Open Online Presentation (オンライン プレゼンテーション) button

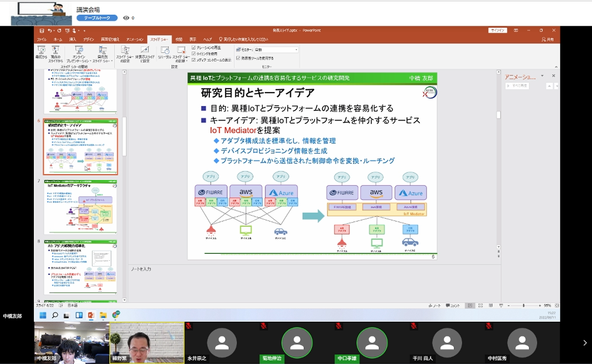coord(79,54)
